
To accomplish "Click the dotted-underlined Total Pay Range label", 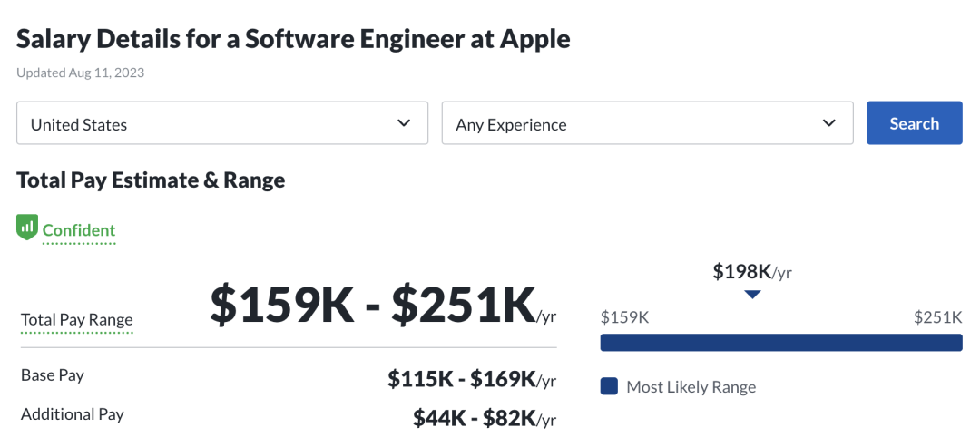I will (77, 319).
